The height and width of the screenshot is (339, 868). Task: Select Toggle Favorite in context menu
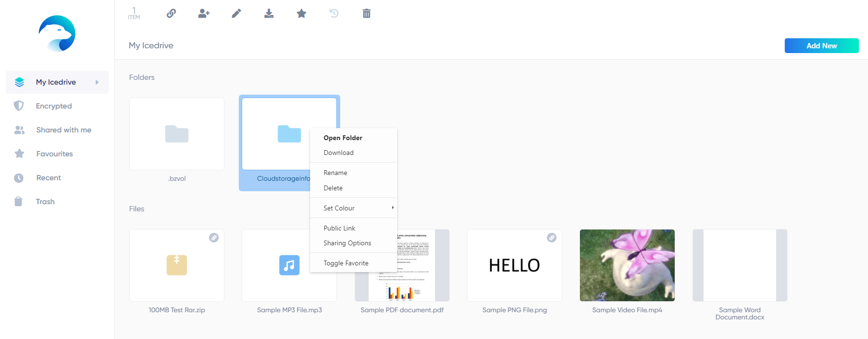click(x=346, y=263)
